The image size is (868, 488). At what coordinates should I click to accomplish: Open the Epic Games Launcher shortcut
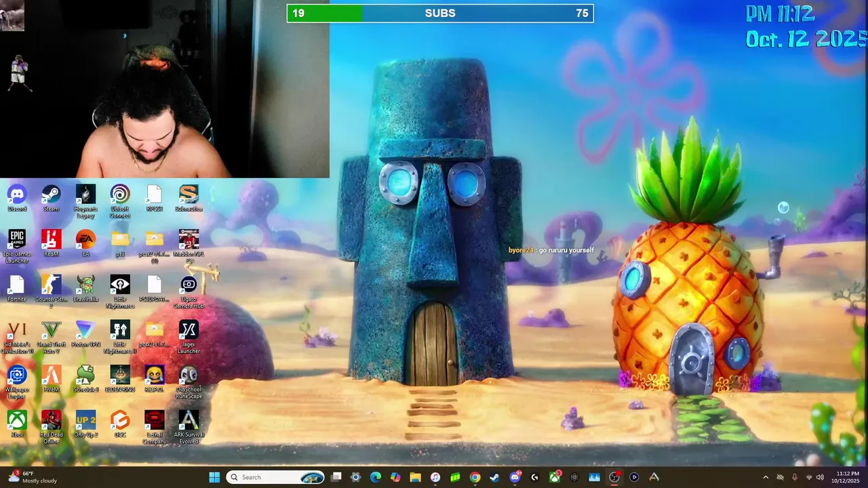click(17, 247)
